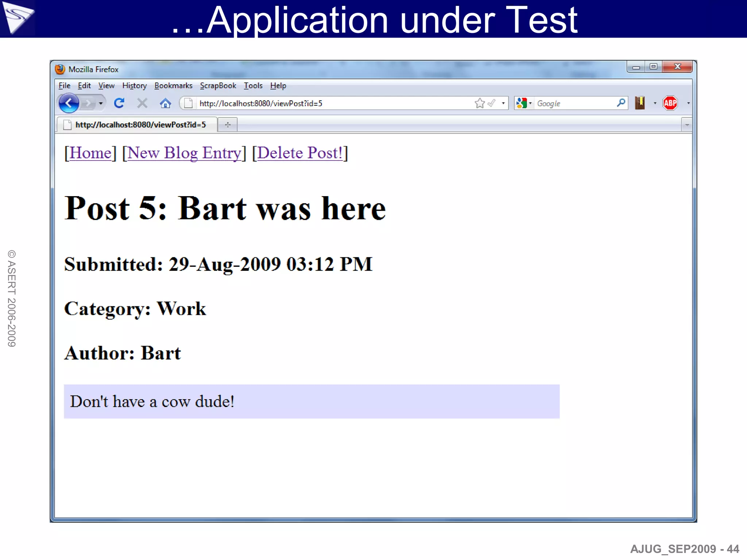This screenshot has width=747, height=560.
Task: Open the back/forward history dropdown arrow
Action: point(101,104)
